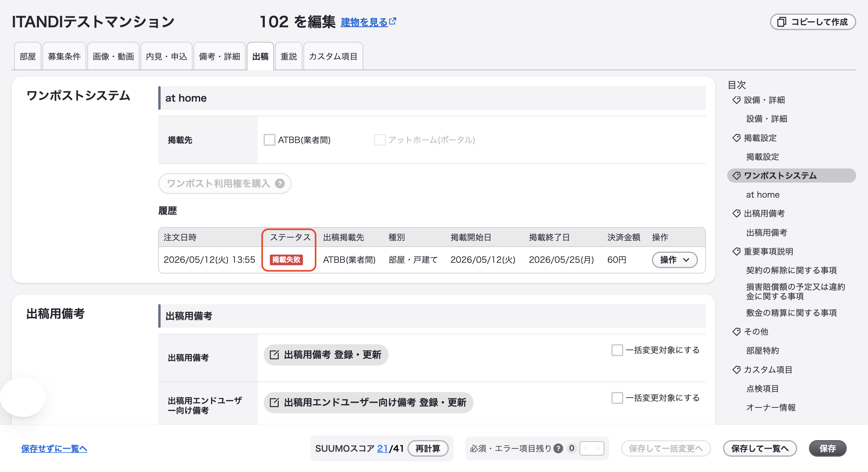The image size is (868, 472).
Task: Switch to the 部屋 tab
Action: point(28,57)
